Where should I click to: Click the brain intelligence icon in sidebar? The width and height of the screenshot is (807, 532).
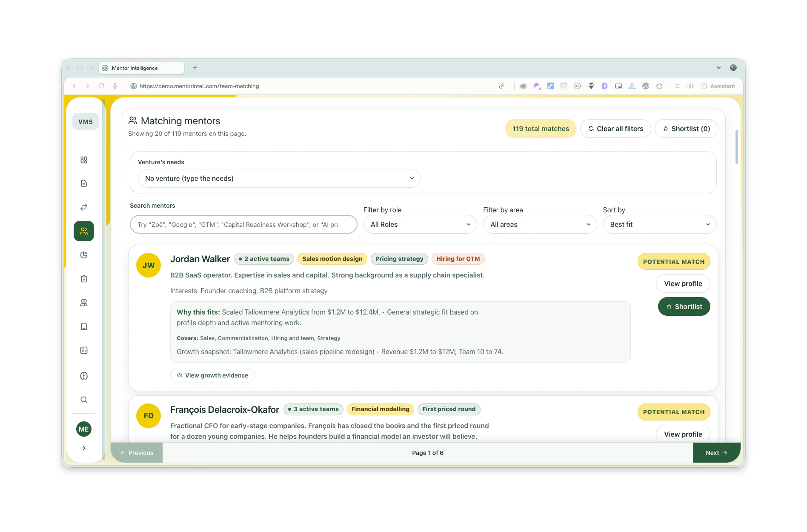[84, 376]
